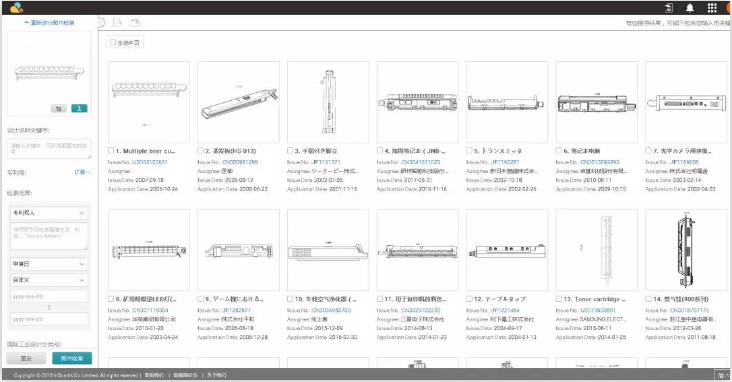Viewport: 732px width, 382px height.
Task: Click the gray crop button under query image
Action: (x=59, y=108)
